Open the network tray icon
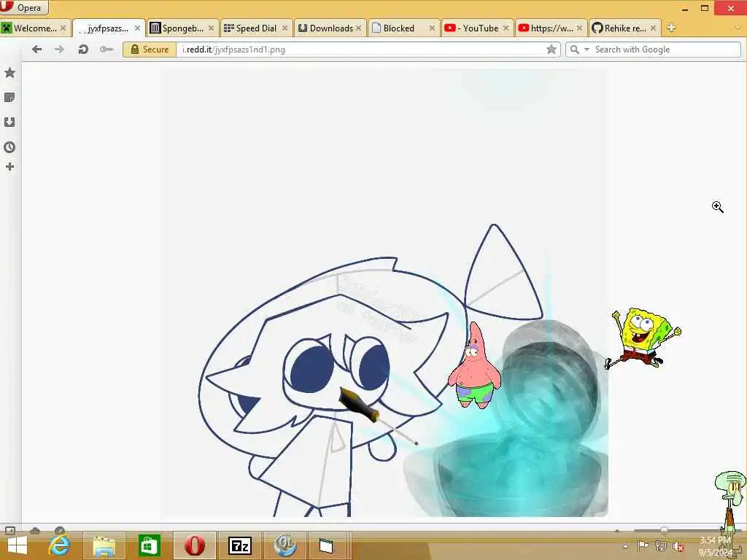The width and height of the screenshot is (747, 560). point(661,546)
